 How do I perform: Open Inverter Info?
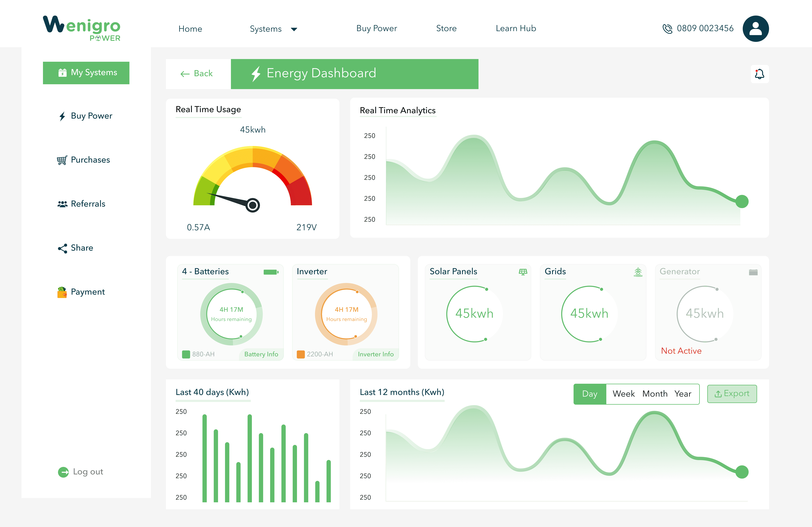[375, 354]
